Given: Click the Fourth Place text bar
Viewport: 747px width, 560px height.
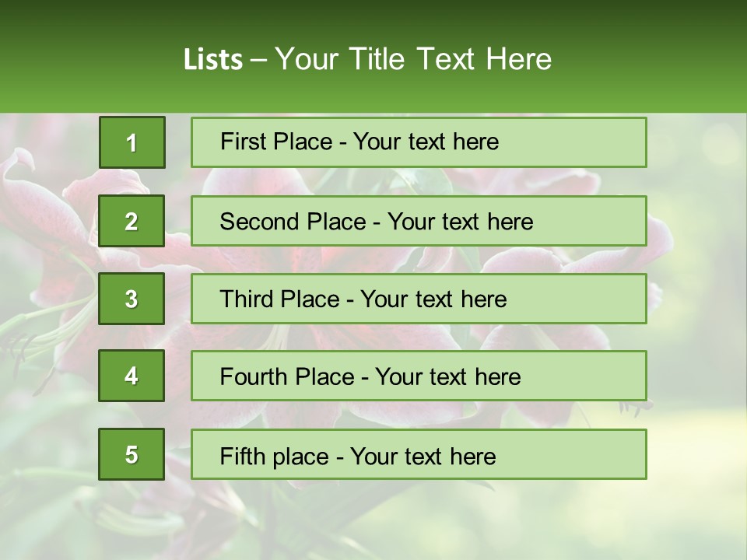Looking at the screenshot, I should click(x=419, y=376).
